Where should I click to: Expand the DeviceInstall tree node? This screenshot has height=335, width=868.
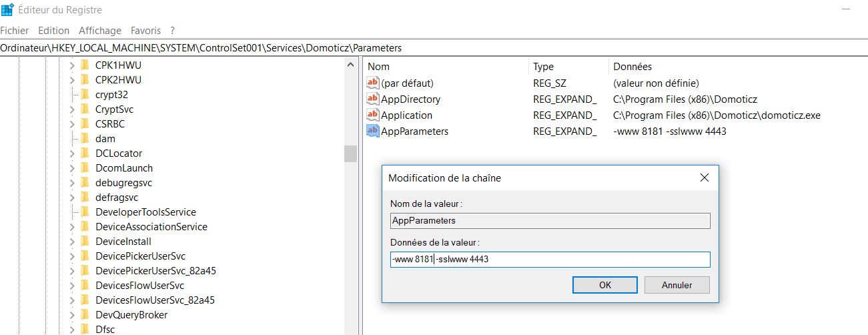[x=72, y=242]
